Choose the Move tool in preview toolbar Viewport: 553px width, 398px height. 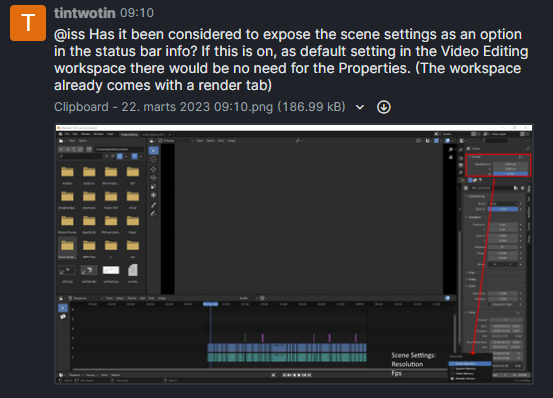(153, 169)
